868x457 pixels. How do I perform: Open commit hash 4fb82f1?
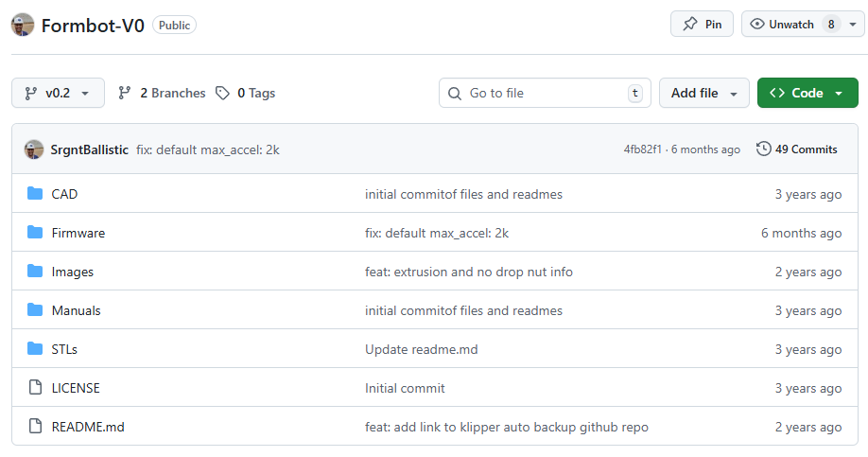tap(642, 149)
